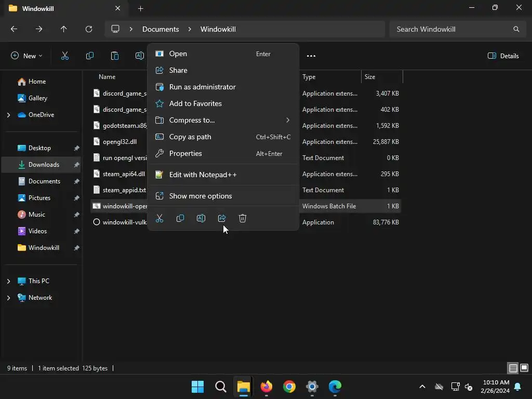
Task: Select Add to Favorites
Action: (223, 103)
